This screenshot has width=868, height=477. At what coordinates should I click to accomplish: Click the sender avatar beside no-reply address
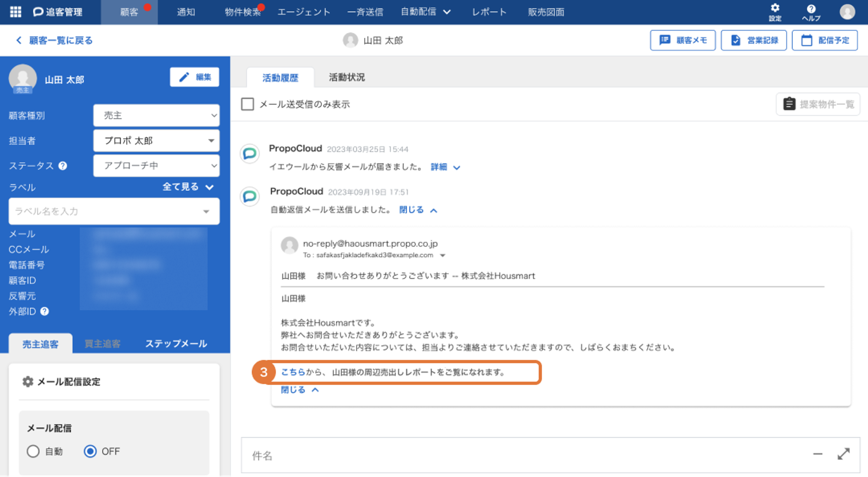(x=289, y=245)
